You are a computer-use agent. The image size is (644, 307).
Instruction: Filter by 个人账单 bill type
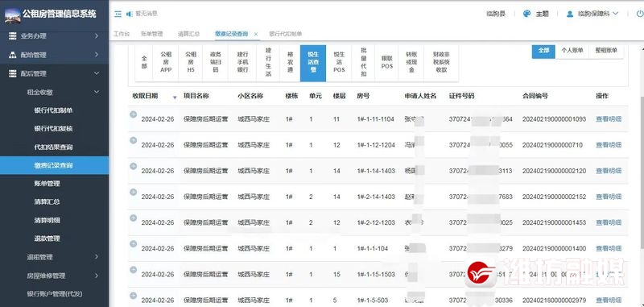572,51
